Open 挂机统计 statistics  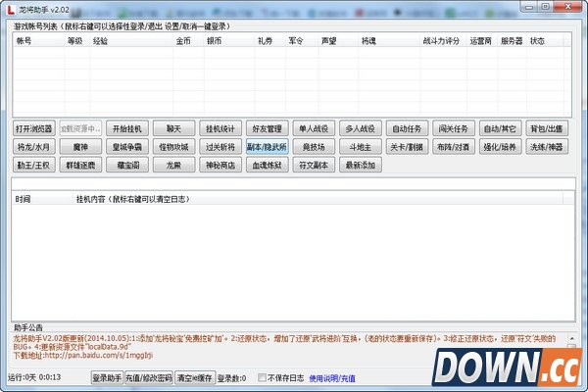(220, 128)
